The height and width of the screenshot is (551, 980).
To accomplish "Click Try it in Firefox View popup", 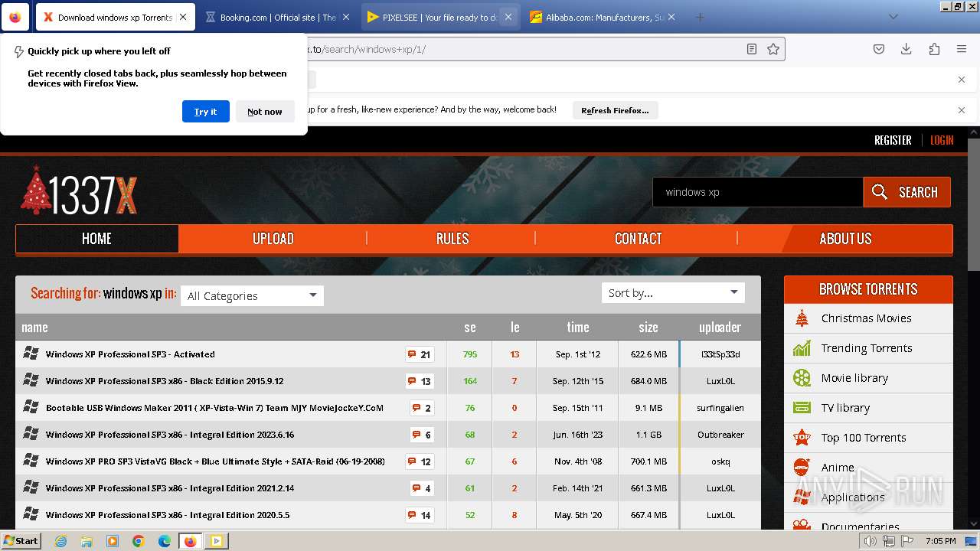I will pos(205,111).
